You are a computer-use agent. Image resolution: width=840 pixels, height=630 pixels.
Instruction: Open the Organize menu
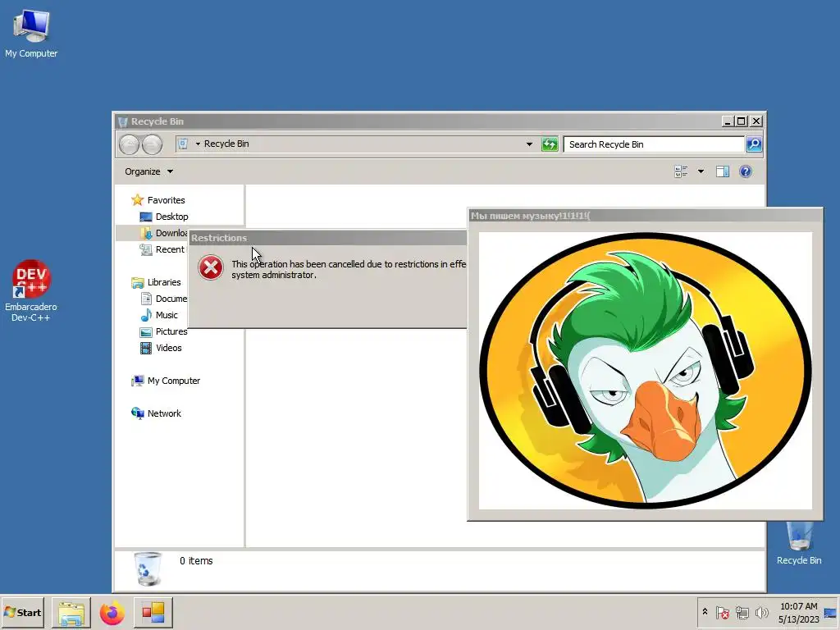click(148, 171)
